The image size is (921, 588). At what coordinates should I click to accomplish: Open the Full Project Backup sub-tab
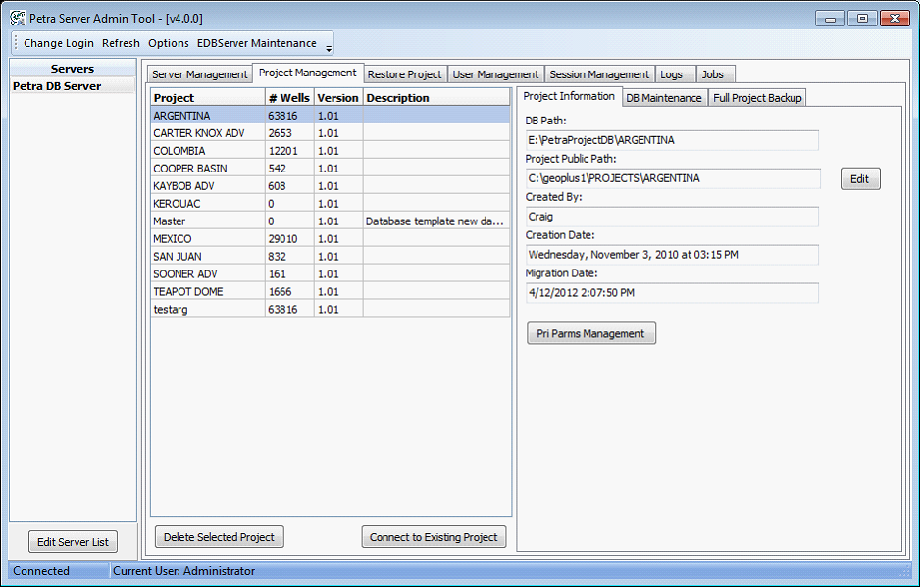[757, 98]
